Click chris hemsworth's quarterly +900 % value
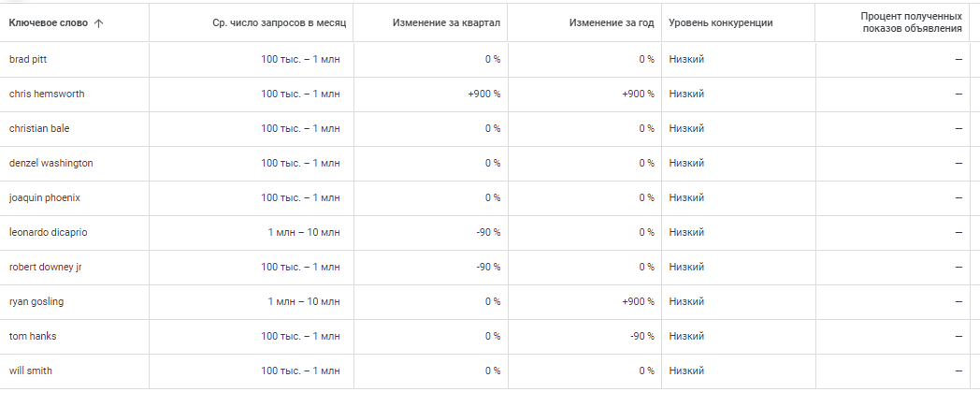 pos(484,94)
